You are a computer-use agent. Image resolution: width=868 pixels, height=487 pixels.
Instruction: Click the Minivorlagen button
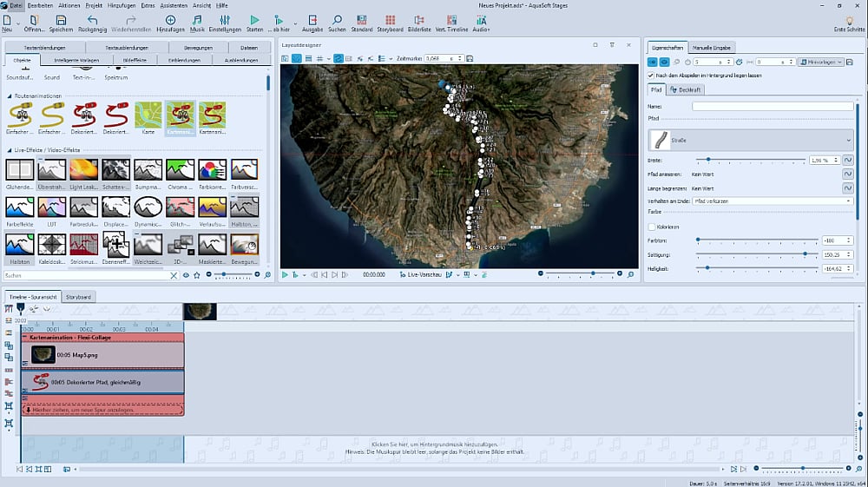820,62
